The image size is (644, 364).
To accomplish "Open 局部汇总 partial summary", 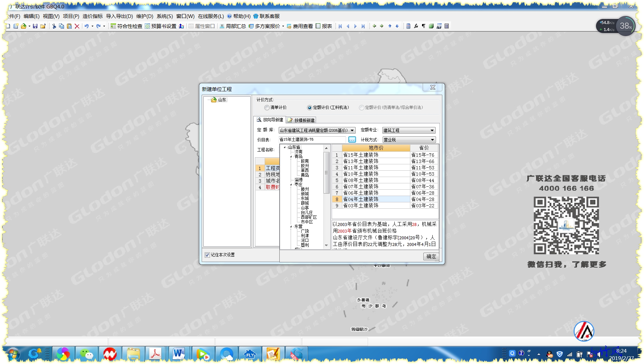I will point(232,26).
